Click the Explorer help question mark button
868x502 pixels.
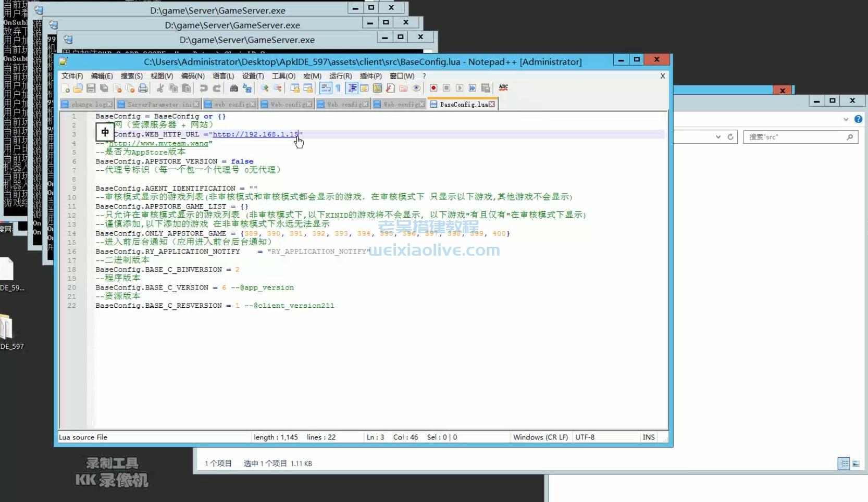[x=858, y=119]
